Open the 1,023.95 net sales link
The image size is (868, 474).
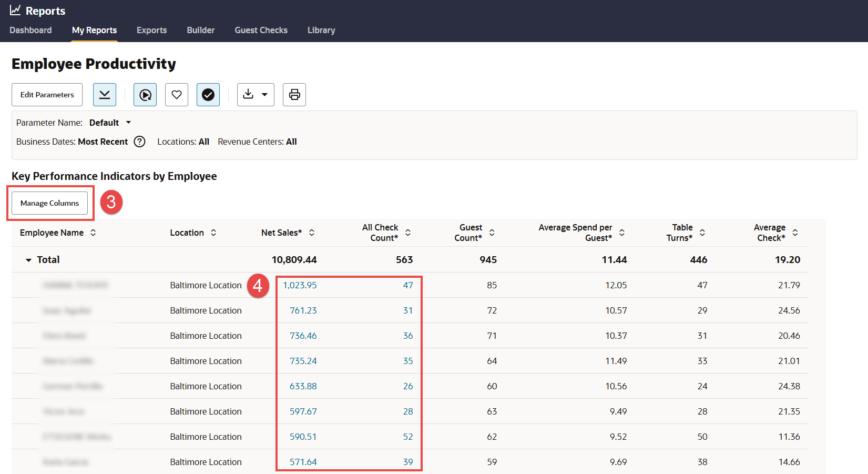[x=300, y=285]
